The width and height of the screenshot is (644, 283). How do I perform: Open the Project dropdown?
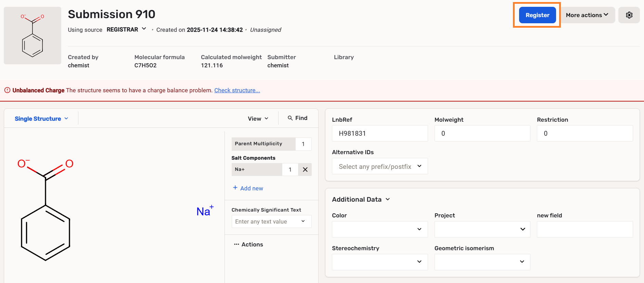tap(482, 229)
